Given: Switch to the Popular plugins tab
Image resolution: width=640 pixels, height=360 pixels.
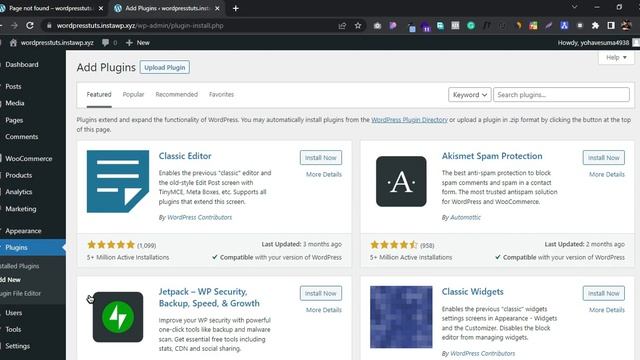Looking at the screenshot, I should 133,94.
